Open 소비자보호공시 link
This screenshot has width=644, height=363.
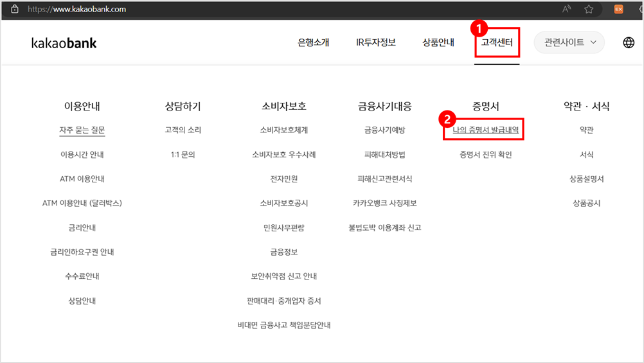(284, 203)
